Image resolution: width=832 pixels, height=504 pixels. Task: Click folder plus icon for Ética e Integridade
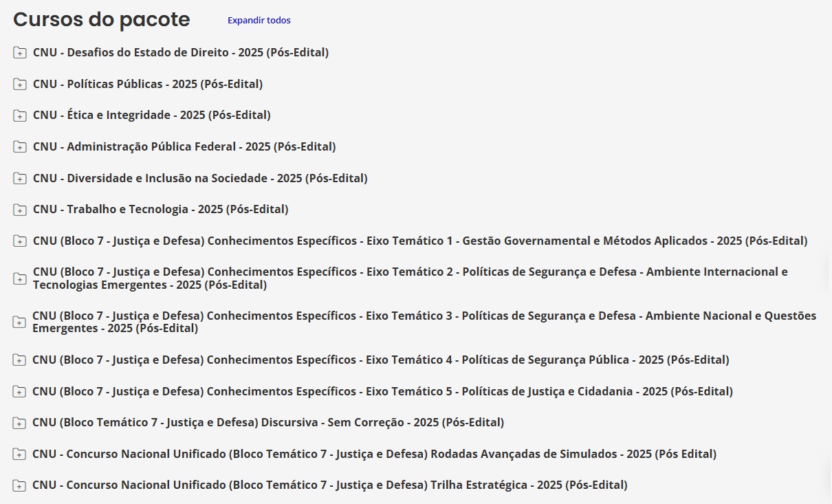[x=19, y=116]
